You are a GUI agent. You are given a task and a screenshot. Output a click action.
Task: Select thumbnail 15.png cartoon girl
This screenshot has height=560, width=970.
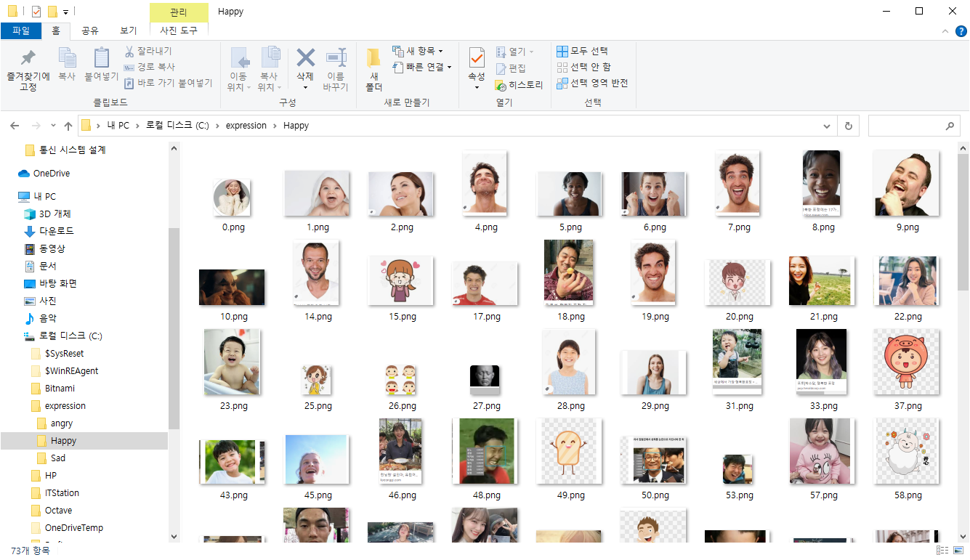pyautogui.click(x=401, y=280)
